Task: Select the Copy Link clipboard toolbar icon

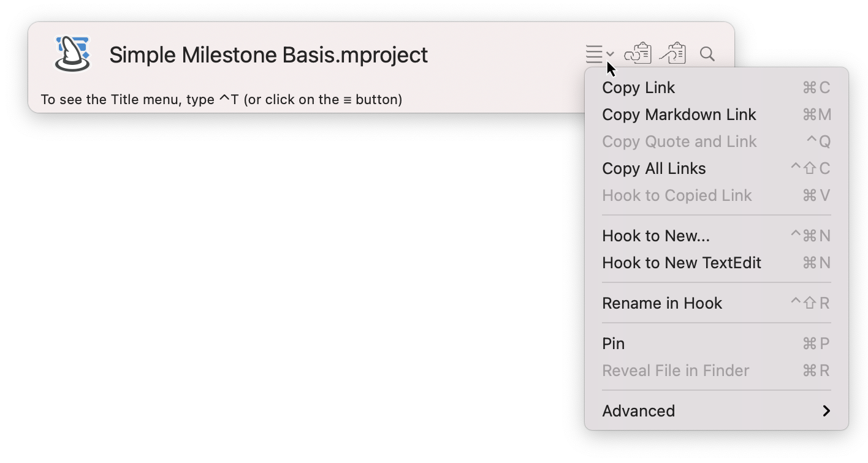Action: point(638,54)
